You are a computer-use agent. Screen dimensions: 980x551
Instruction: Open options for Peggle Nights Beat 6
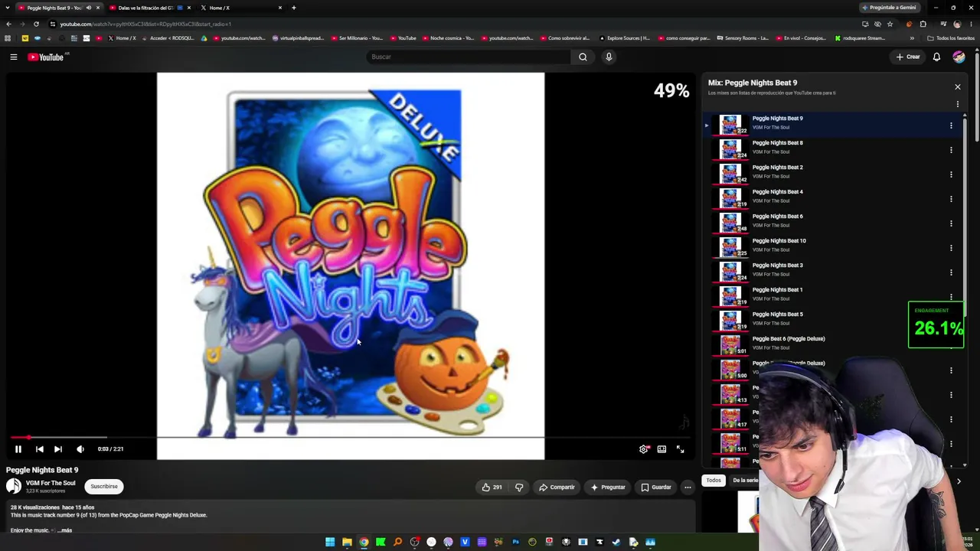(951, 223)
